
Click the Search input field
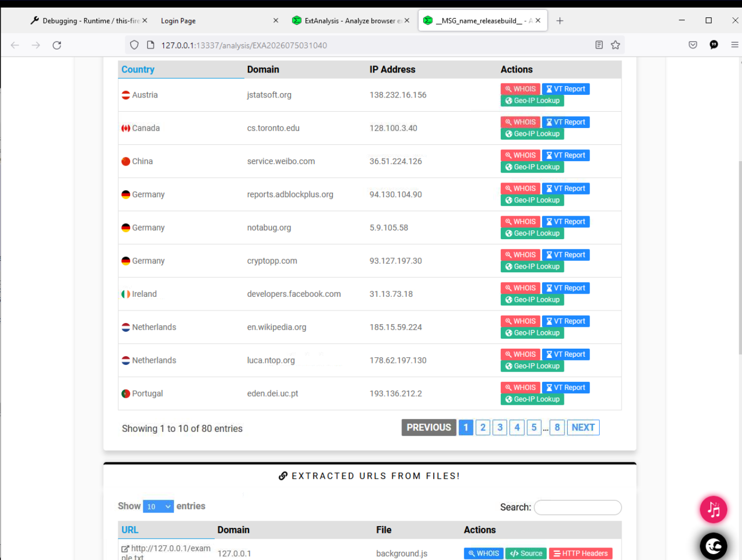577,507
